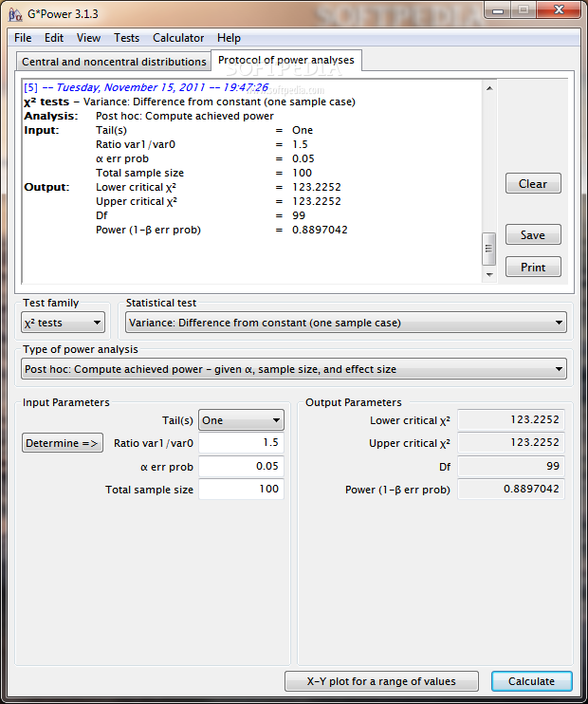Open the Tests menu
Viewport: 588px width, 704px height.
(126, 38)
